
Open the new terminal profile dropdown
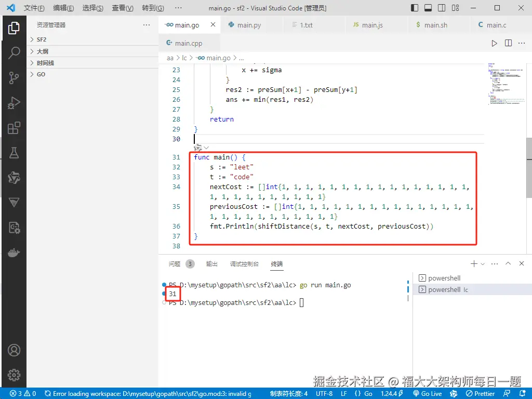tap(483, 263)
